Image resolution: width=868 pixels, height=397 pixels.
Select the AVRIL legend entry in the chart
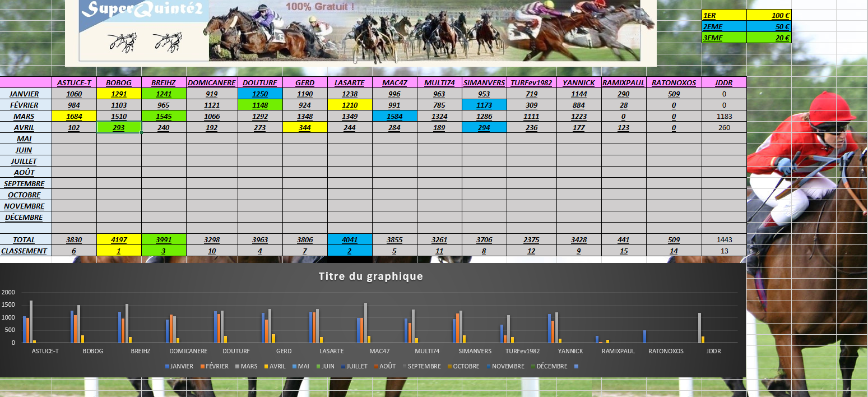(276, 366)
